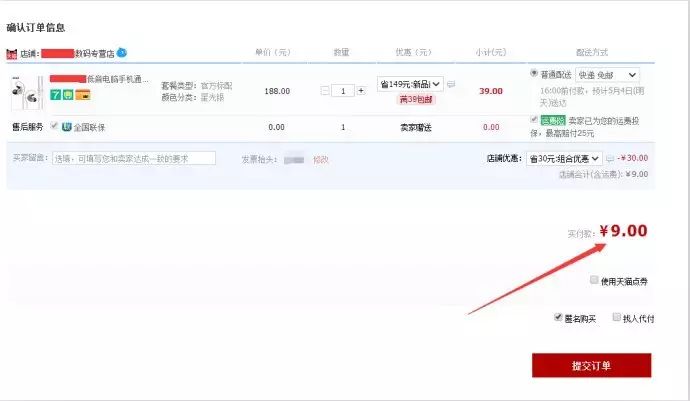Click the 卖家赠送 text

pos(415,128)
